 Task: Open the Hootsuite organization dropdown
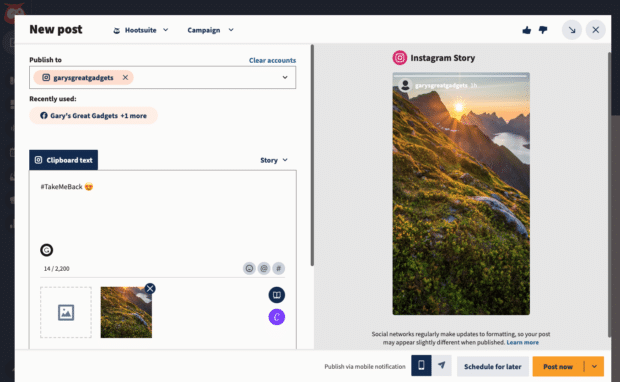coord(141,30)
